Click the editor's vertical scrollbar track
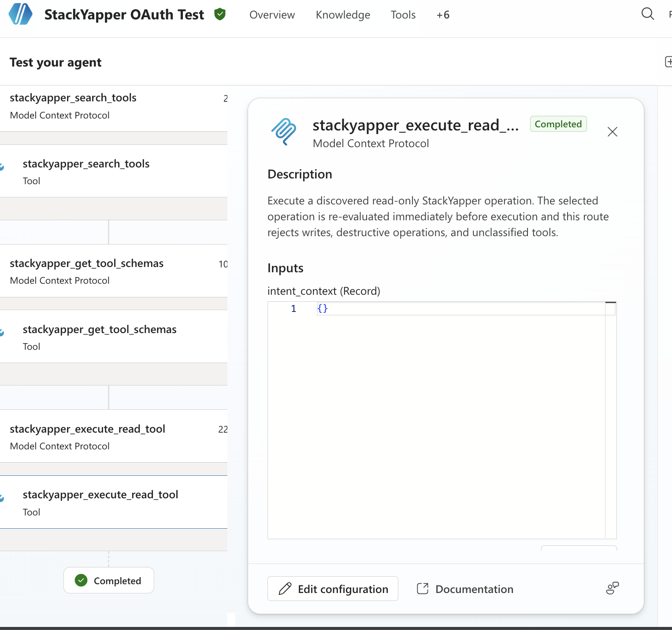The height and width of the screenshot is (630, 672). pyautogui.click(x=611, y=421)
